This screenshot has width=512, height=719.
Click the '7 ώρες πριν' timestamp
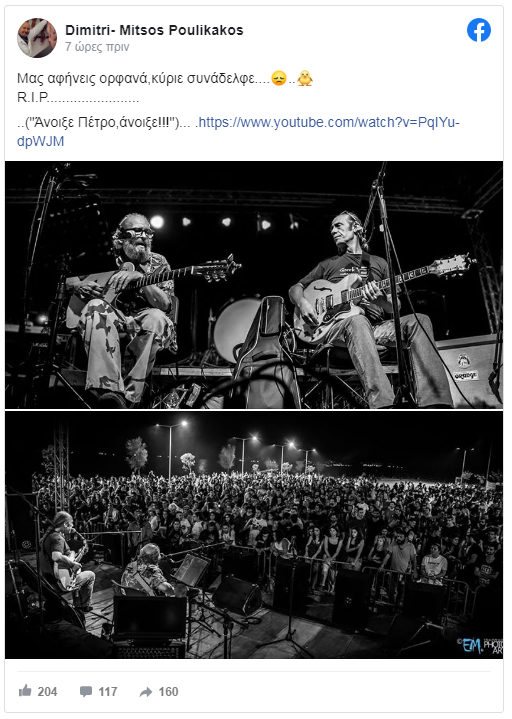[x=97, y=47]
